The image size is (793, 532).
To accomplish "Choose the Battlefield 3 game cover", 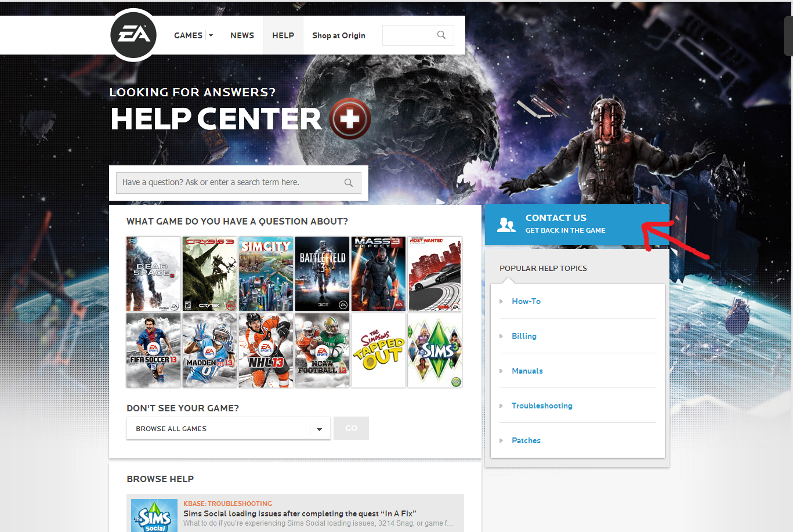I will pos(322,274).
